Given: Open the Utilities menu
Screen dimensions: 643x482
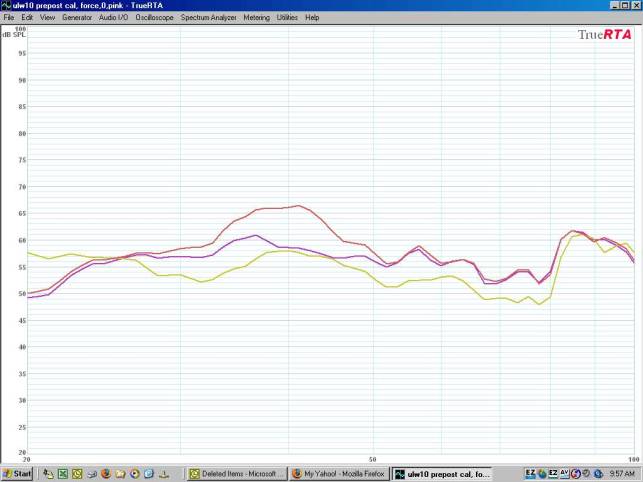Looking at the screenshot, I should pyautogui.click(x=287, y=18).
